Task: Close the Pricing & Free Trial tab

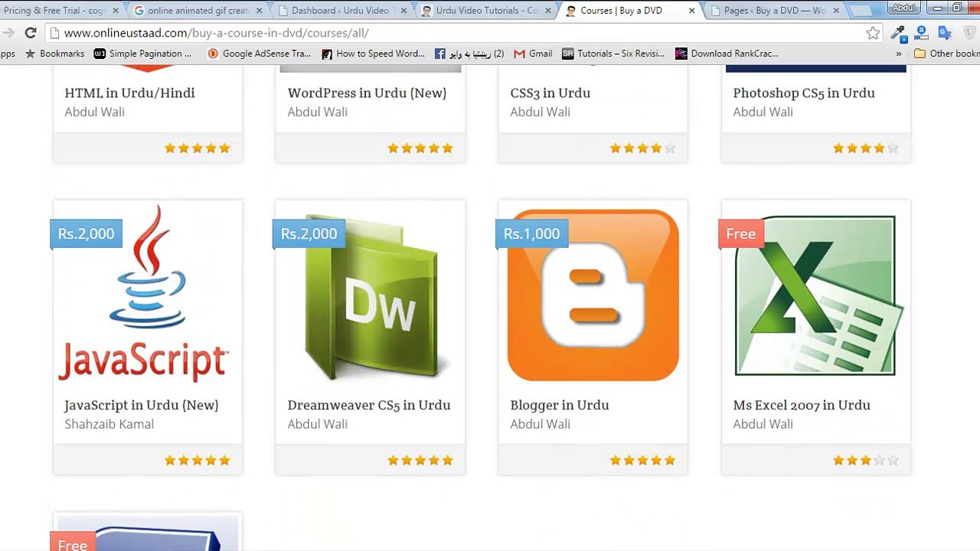Action: click(116, 11)
